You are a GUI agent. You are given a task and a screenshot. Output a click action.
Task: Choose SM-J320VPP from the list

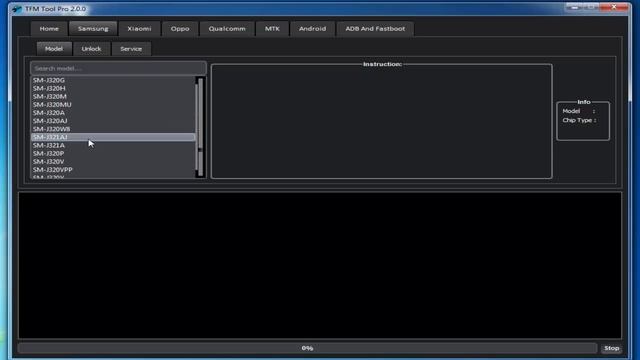113,170
